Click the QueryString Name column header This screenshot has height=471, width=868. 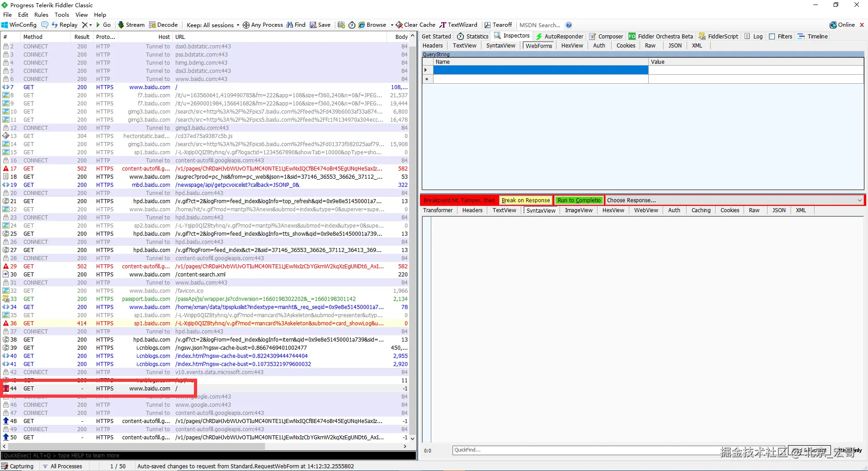point(541,62)
